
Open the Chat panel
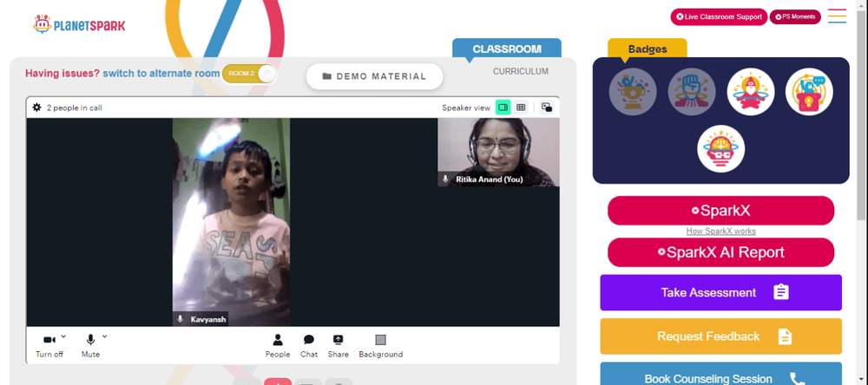click(309, 346)
